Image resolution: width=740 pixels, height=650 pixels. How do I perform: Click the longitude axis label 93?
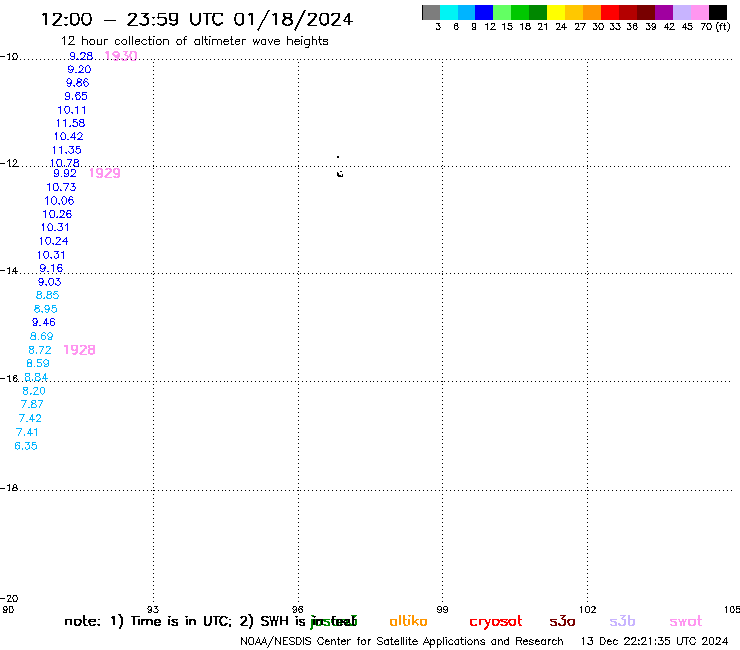(153, 609)
